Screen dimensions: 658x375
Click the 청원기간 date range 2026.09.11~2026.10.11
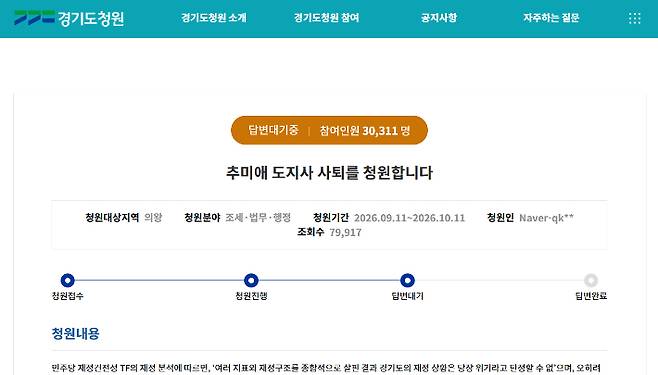coord(410,218)
